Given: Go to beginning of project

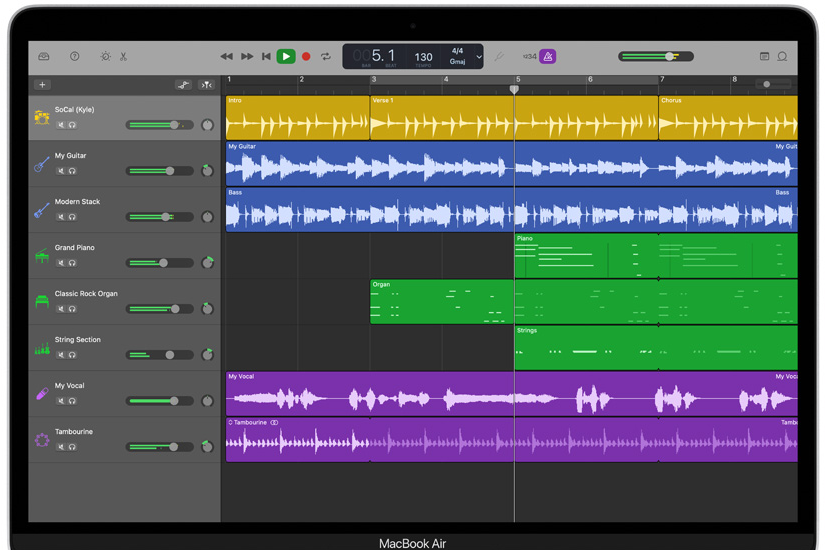Looking at the screenshot, I should [x=266, y=56].
